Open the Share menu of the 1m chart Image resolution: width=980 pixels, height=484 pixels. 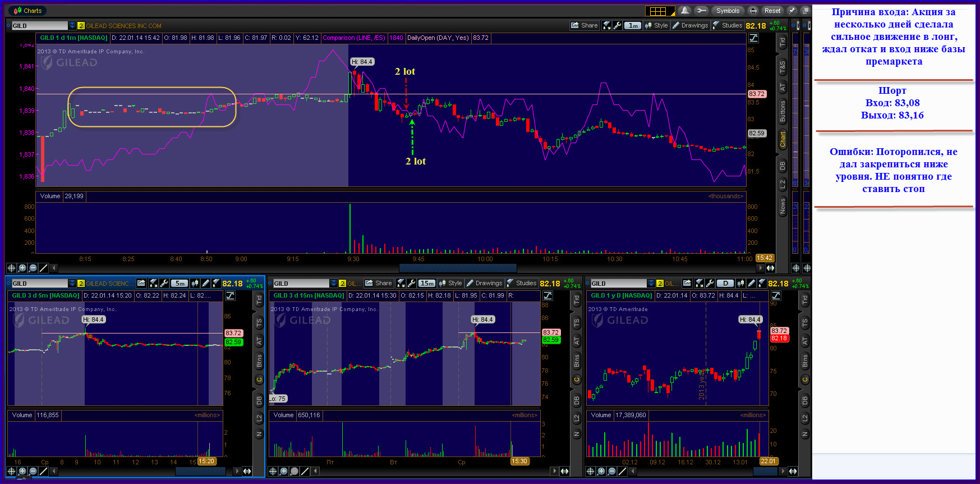(585, 25)
